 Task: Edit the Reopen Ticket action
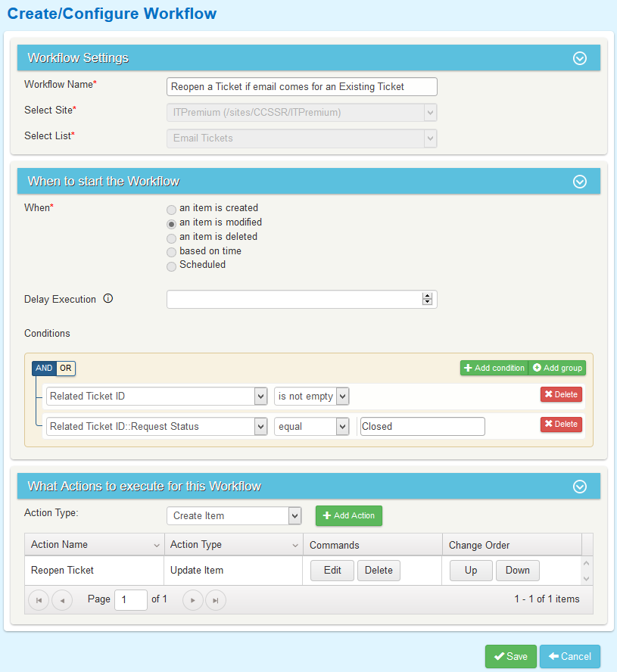(x=332, y=571)
